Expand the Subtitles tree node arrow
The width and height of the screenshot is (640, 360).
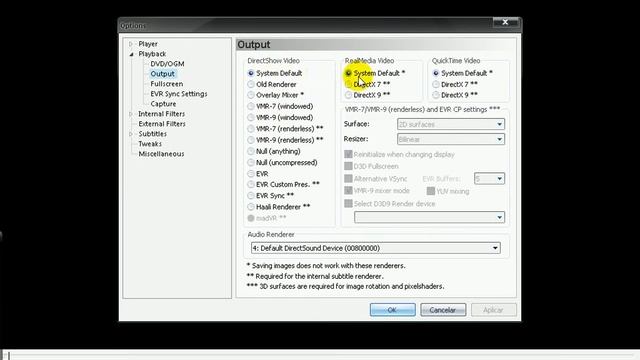[x=131, y=134]
